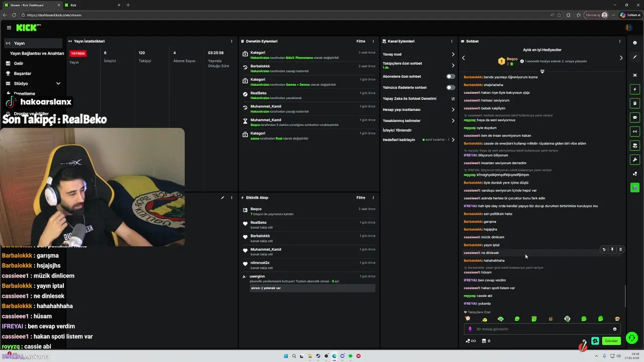Toggle the chat bubble widget in right sidebar

(635, 118)
